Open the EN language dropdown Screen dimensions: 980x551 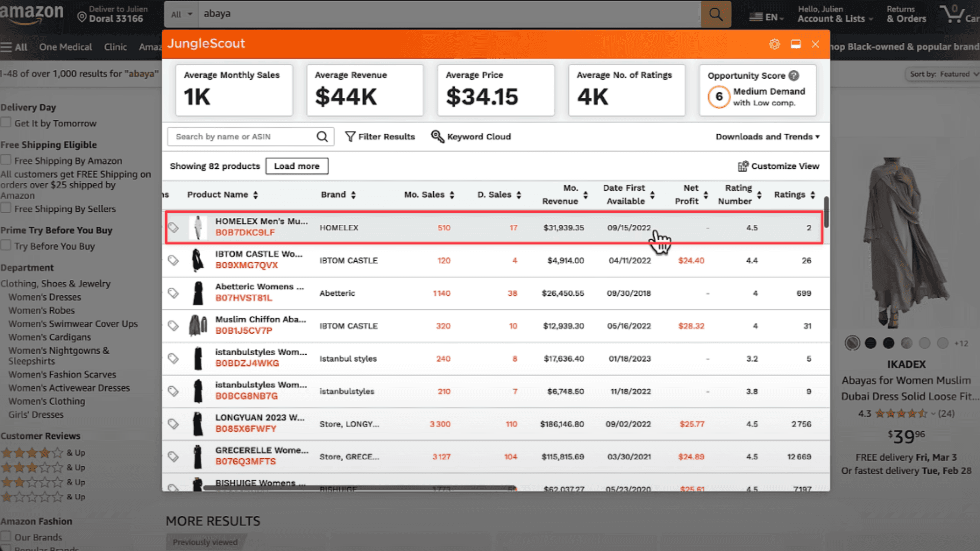[766, 17]
